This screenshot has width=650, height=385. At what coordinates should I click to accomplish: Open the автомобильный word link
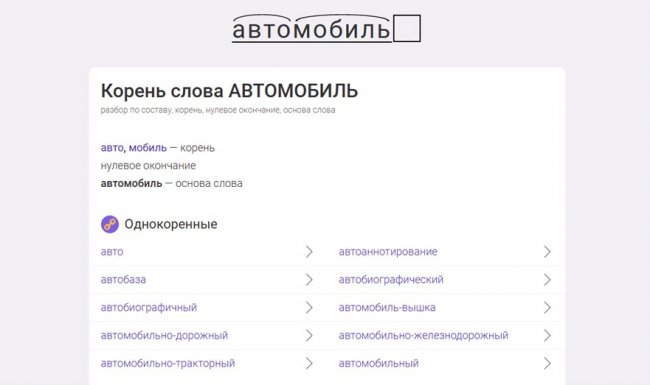(x=378, y=363)
